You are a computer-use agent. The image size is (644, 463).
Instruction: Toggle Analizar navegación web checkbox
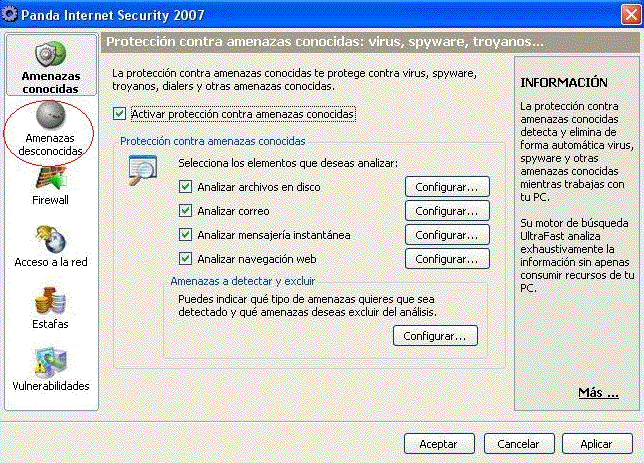[x=184, y=259]
